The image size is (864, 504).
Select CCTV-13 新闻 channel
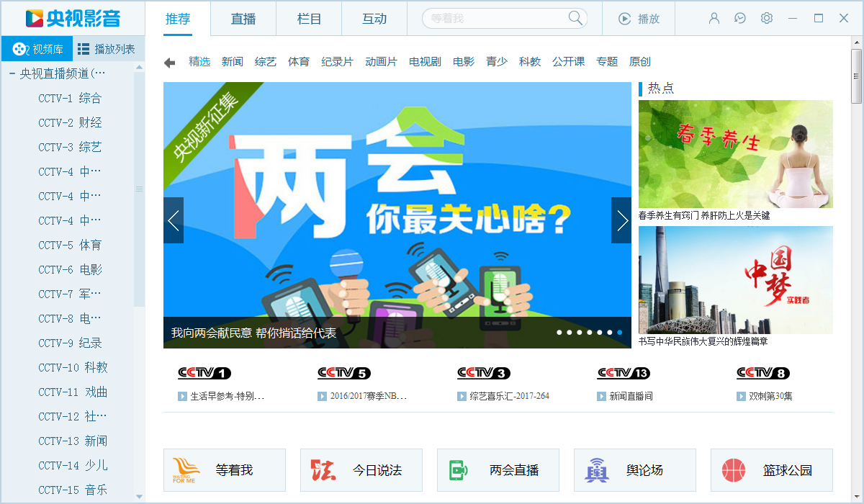(x=73, y=441)
